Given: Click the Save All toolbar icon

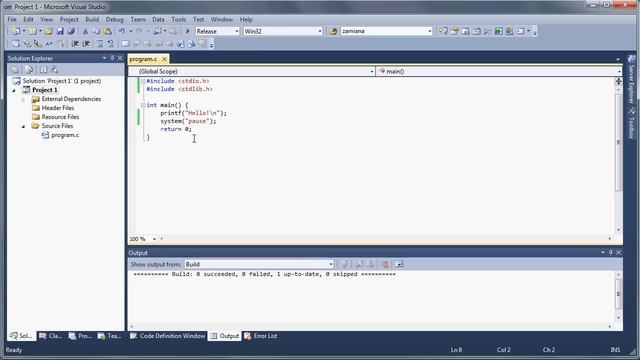Looking at the screenshot, I should click(71, 31).
